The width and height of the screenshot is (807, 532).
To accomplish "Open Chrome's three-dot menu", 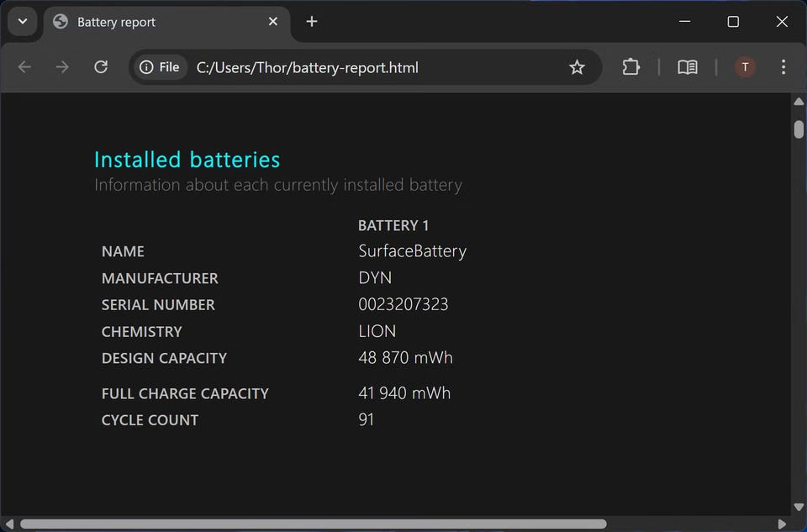I will click(783, 67).
